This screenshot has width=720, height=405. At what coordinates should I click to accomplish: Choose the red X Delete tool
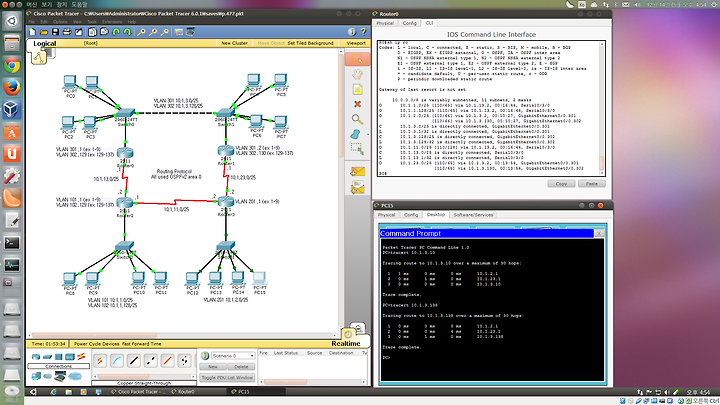click(x=357, y=104)
